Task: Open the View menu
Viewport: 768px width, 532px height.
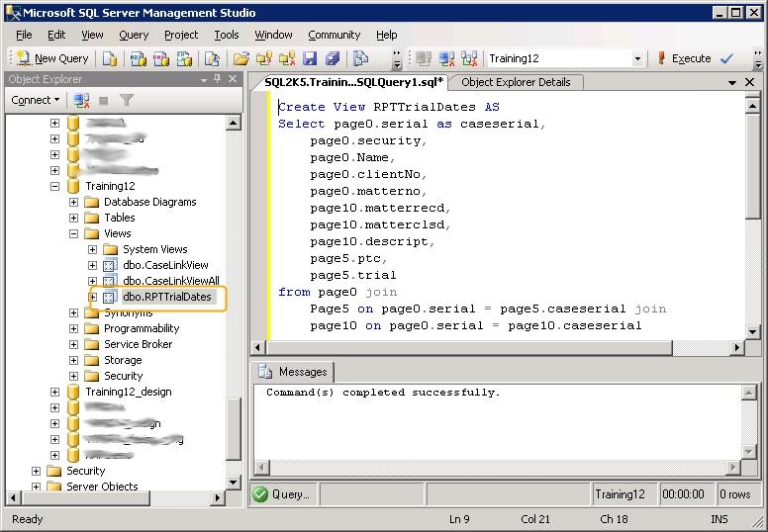Action: [92, 35]
